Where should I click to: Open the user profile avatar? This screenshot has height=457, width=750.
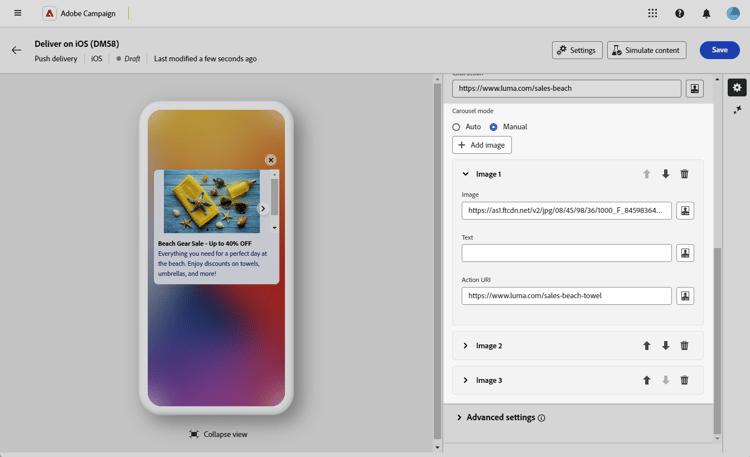point(733,13)
